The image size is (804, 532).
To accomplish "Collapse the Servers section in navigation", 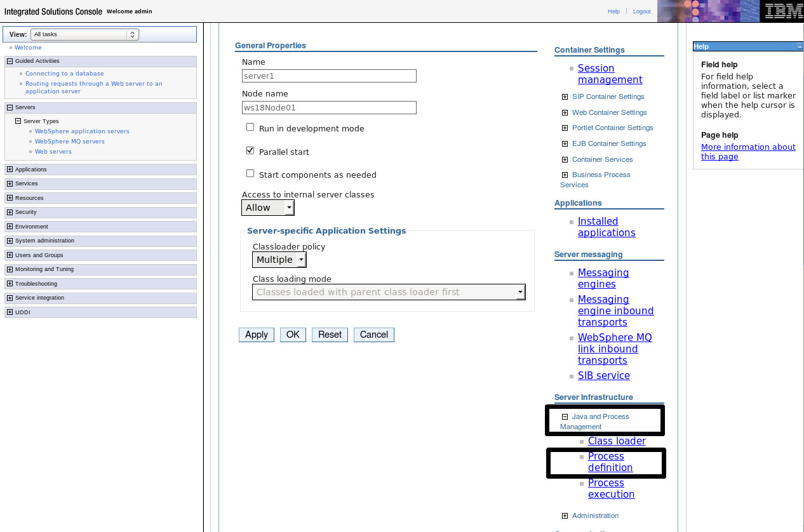I will 10,108.
